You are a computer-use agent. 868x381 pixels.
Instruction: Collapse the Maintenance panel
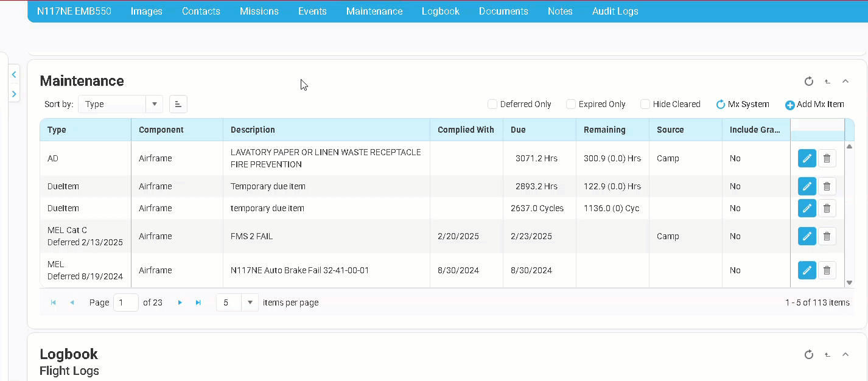click(845, 82)
